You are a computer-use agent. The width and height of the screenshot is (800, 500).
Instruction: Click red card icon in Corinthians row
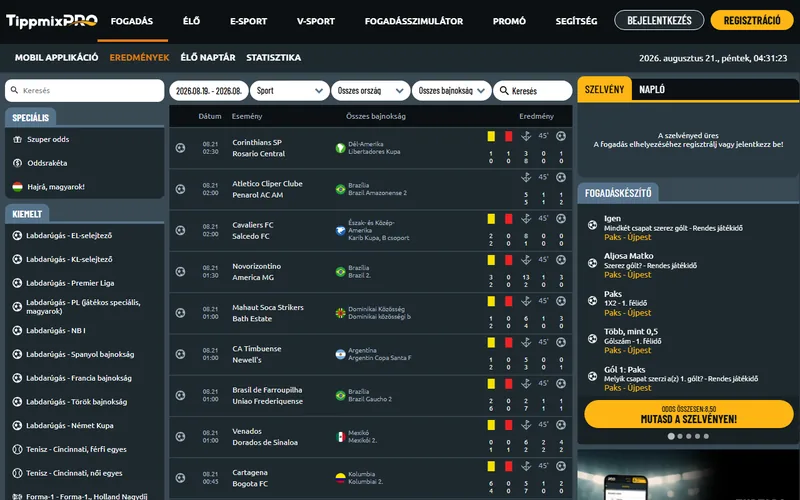click(x=509, y=136)
